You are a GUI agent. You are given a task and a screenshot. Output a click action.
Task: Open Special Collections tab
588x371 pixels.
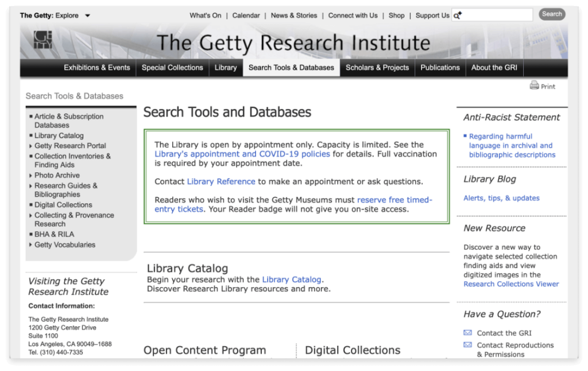172,68
